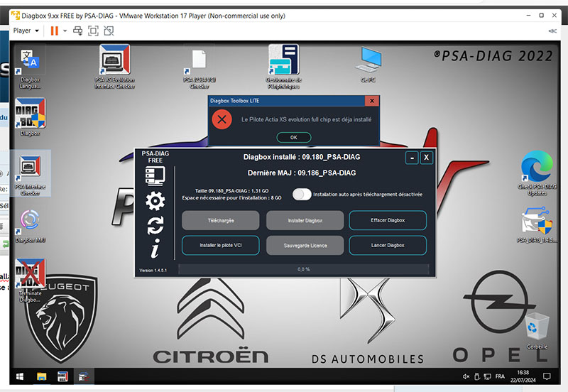Close the PSA-DIAG FREE window with X
568x392 pixels.
(x=427, y=158)
